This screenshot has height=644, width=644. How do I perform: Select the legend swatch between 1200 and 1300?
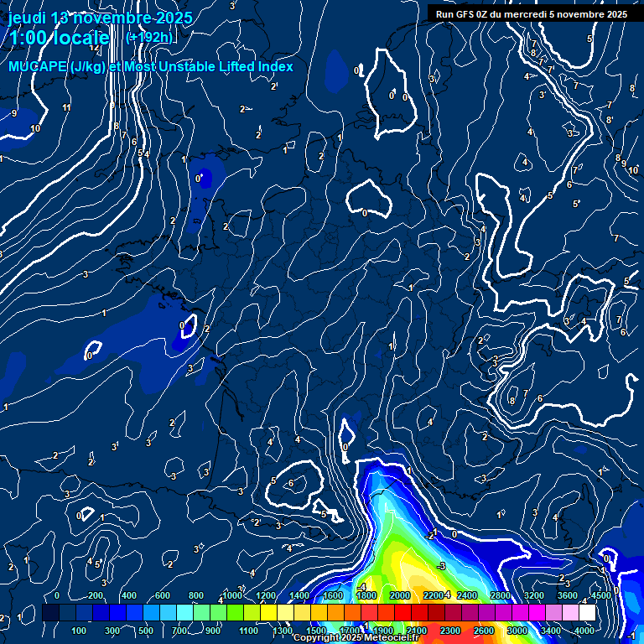click(269, 612)
